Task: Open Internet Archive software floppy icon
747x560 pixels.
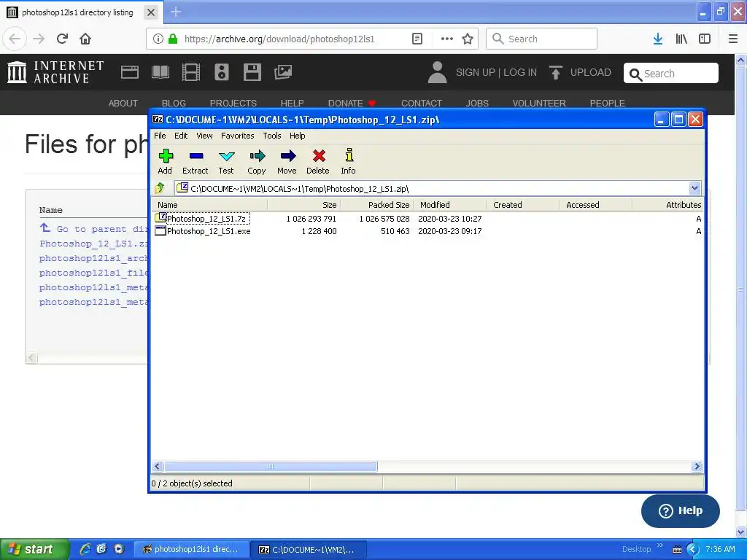Action: (x=252, y=72)
